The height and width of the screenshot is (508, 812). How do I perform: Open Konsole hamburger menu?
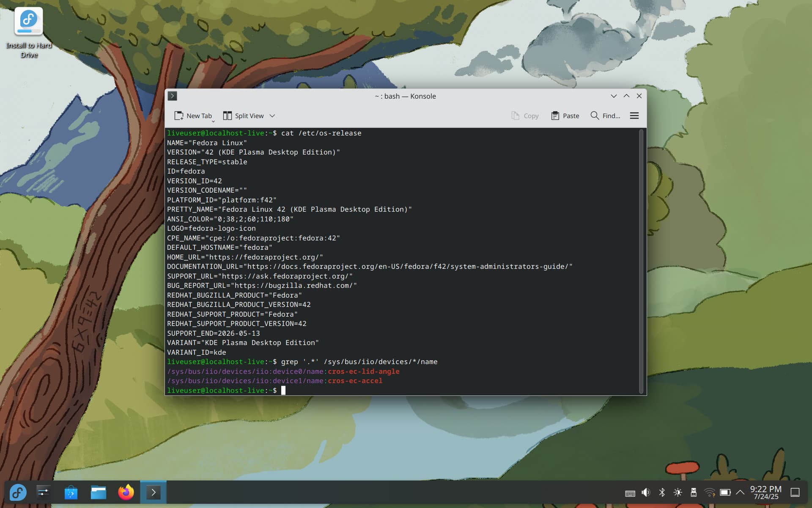click(634, 116)
